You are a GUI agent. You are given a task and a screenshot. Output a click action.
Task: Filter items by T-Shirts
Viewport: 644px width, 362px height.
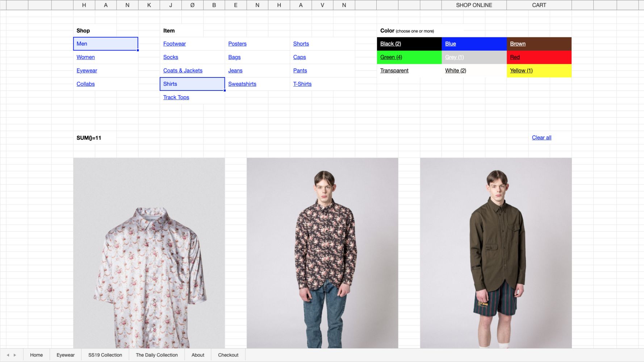pyautogui.click(x=302, y=84)
